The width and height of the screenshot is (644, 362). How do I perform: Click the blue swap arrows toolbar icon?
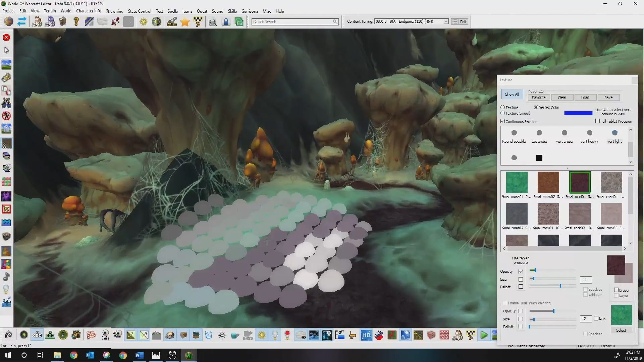pos(22,22)
